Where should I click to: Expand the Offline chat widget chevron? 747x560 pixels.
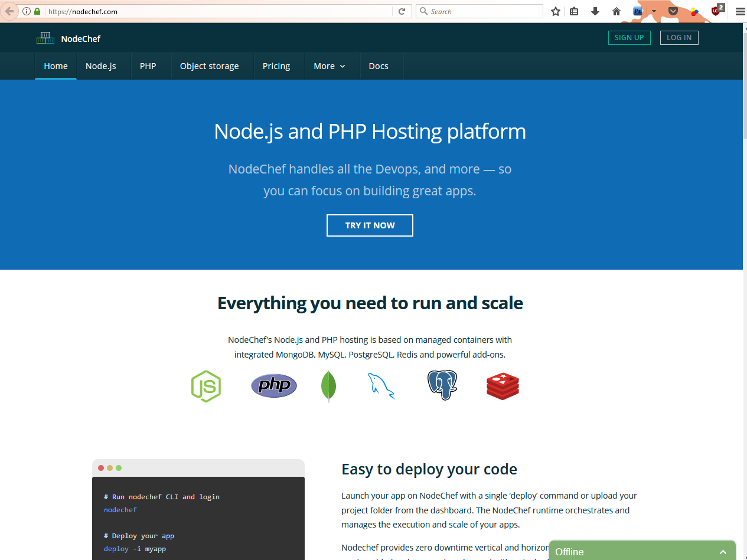[723, 552]
